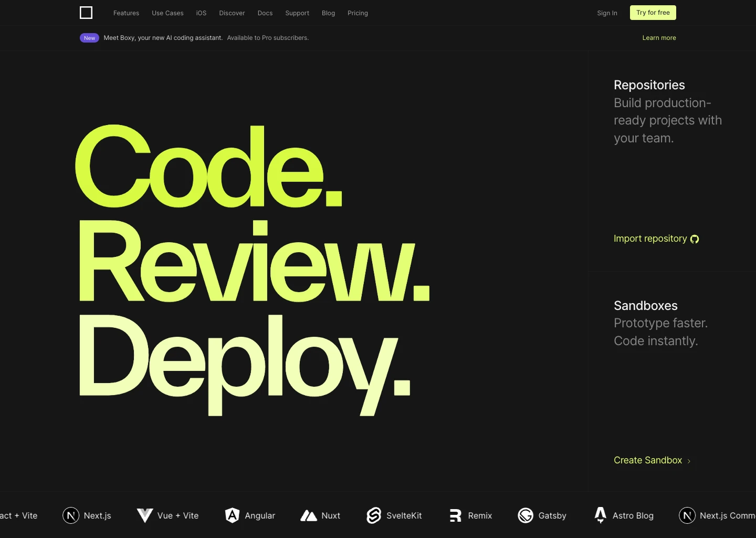Click Sign In
The width and height of the screenshot is (756, 538).
click(607, 13)
